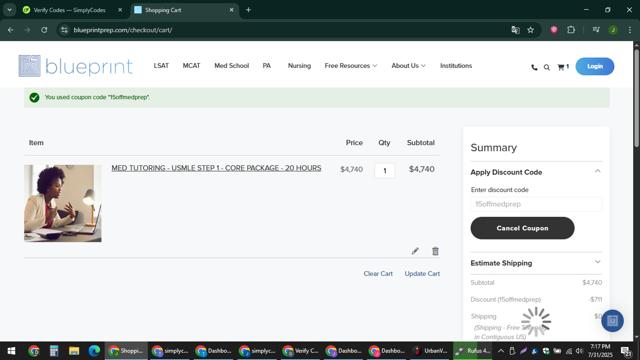
Task: Click the discount code input field
Action: [x=536, y=204]
